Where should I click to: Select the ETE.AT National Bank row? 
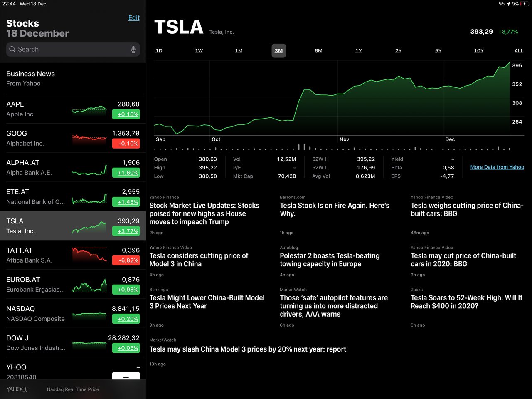(73, 196)
